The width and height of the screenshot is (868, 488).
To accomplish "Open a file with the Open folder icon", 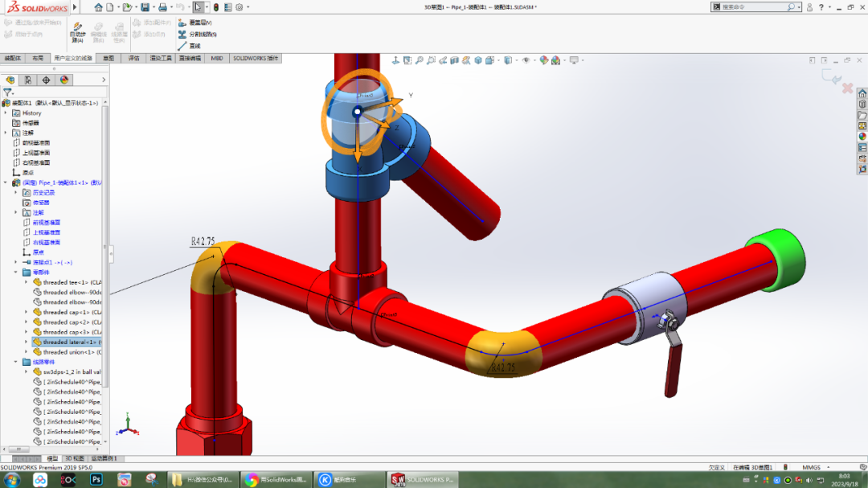I will 127,7.
